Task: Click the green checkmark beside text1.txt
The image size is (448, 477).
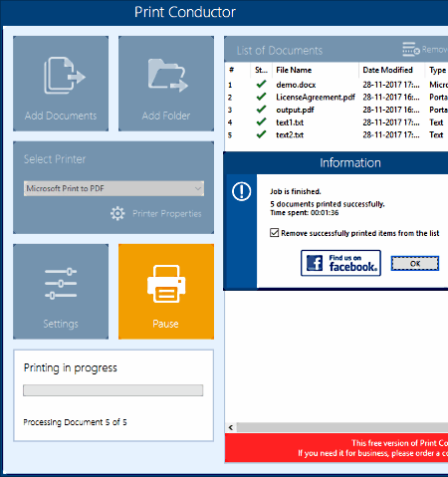Action: [x=261, y=121]
